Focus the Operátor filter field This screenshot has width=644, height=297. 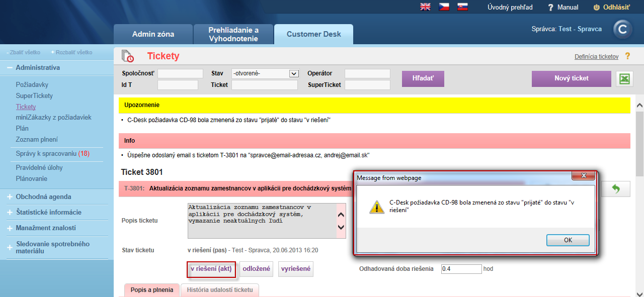[x=367, y=74]
